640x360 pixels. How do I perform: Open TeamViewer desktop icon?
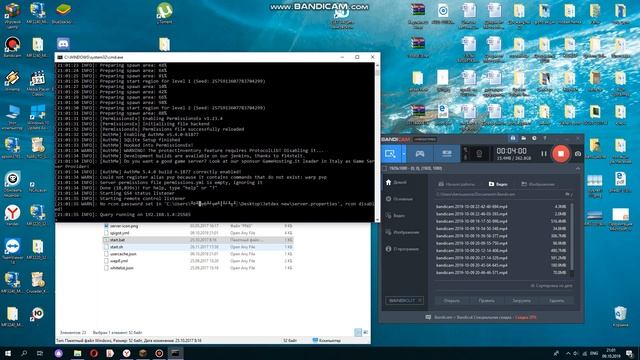(x=12, y=250)
